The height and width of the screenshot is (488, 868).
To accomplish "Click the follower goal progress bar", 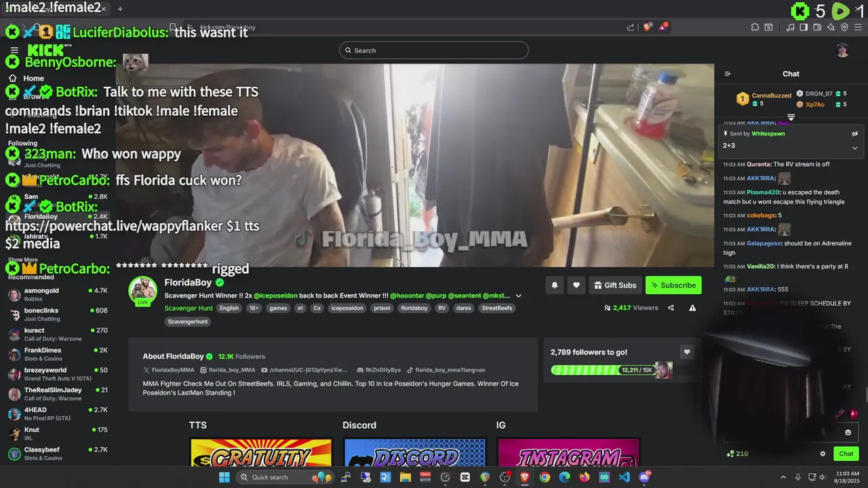I will pos(604,370).
